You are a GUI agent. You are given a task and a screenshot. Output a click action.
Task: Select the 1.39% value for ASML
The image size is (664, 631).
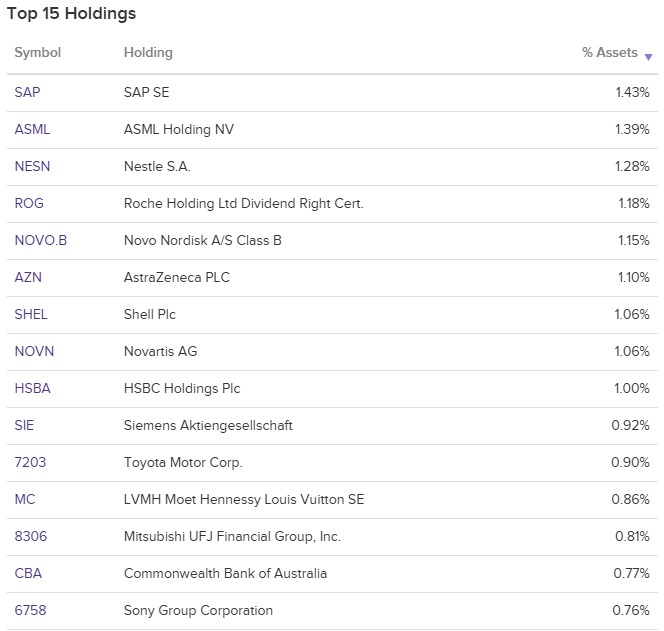point(632,129)
